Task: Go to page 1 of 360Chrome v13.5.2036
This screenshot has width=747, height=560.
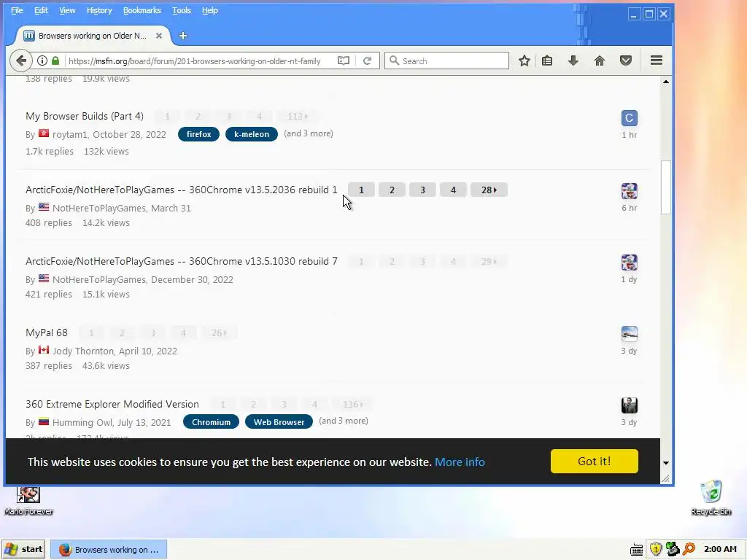Action: (361, 190)
